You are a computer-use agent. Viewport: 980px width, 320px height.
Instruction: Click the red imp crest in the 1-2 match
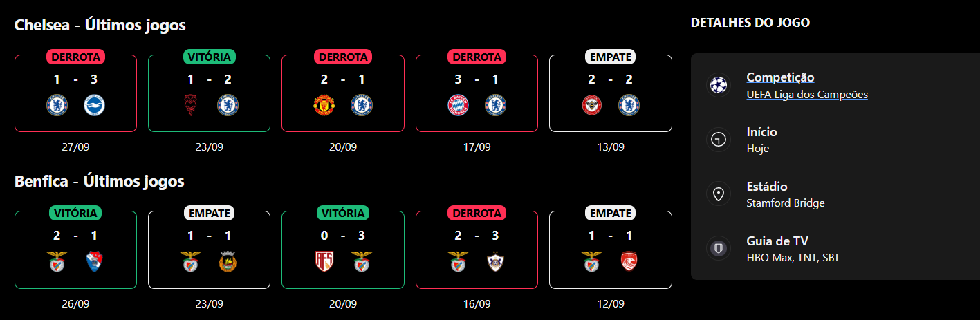pyautogui.click(x=190, y=105)
